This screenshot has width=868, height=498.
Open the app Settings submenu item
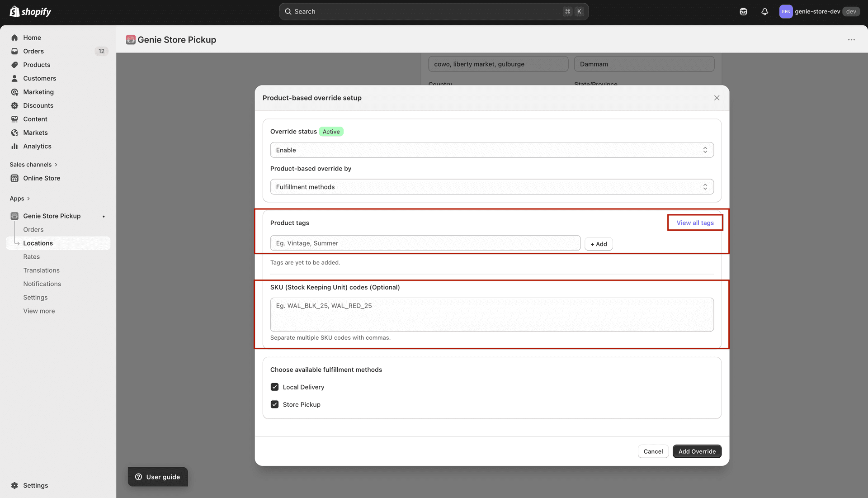[35, 298]
